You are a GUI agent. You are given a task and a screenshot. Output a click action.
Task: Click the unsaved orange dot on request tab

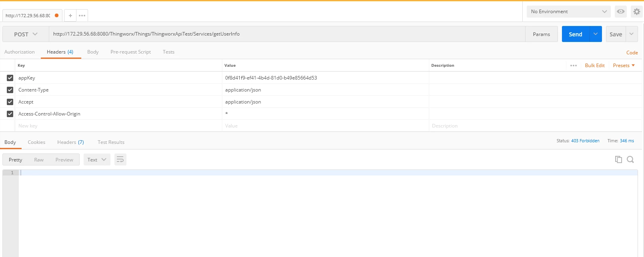[56, 16]
